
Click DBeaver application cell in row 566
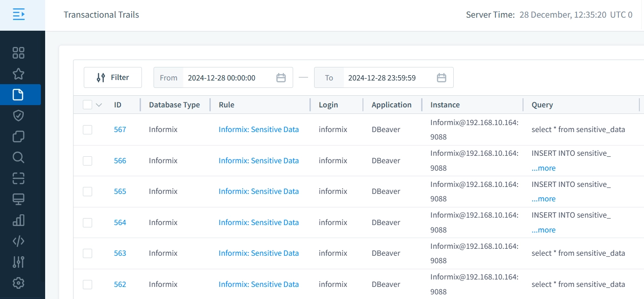pos(386,161)
